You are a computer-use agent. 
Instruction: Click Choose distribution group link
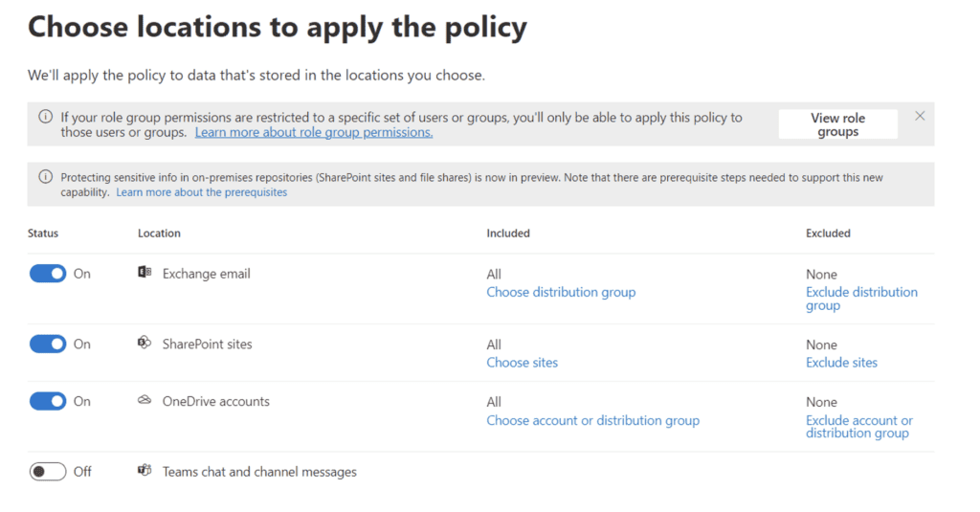[561, 292]
